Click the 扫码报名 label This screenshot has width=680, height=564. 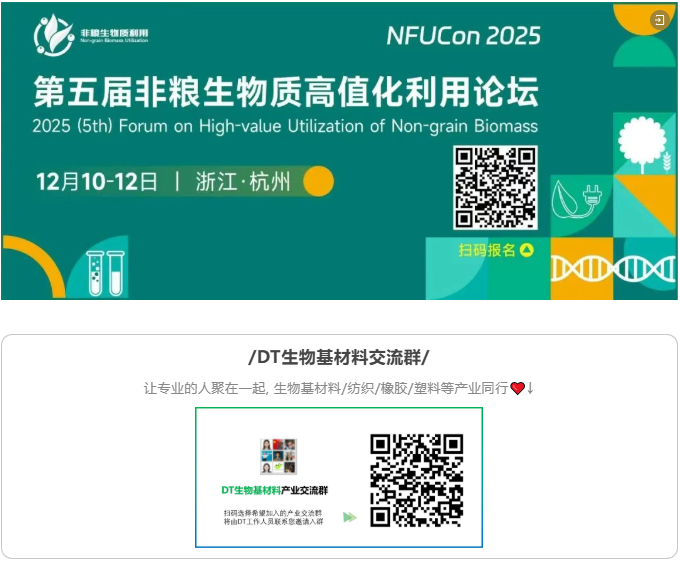click(x=487, y=250)
